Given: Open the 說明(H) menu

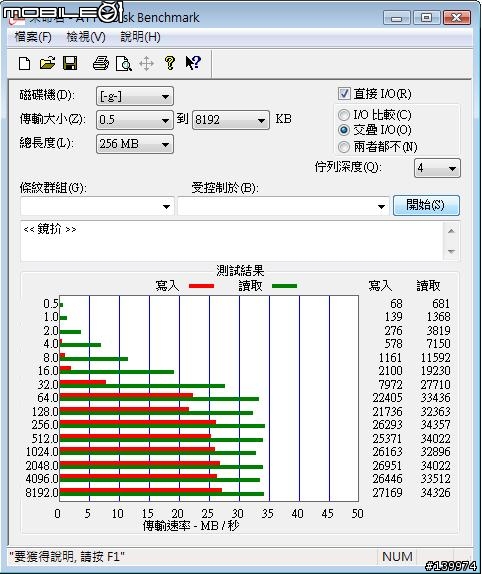Looking at the screenshot, I should coord(140,37).
